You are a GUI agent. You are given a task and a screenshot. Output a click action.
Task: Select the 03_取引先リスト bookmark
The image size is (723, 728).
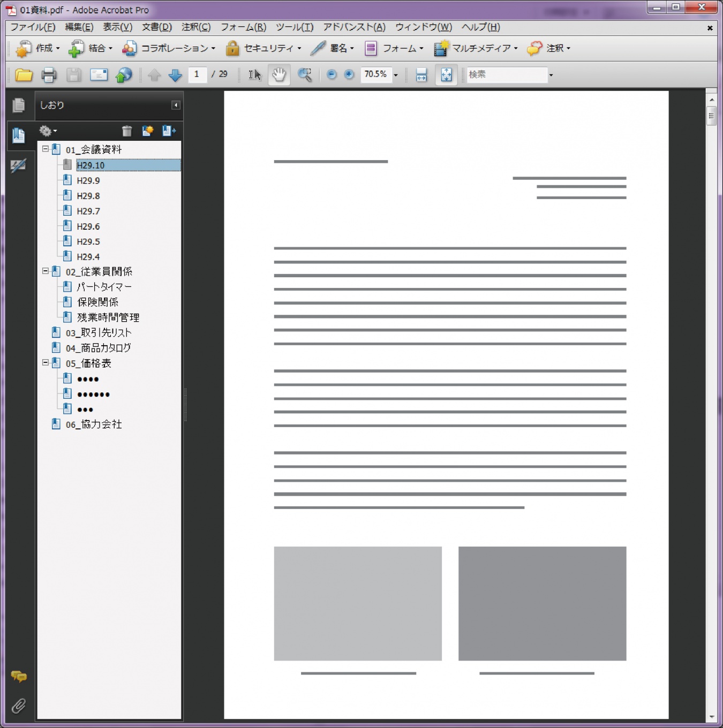point(99,333)
